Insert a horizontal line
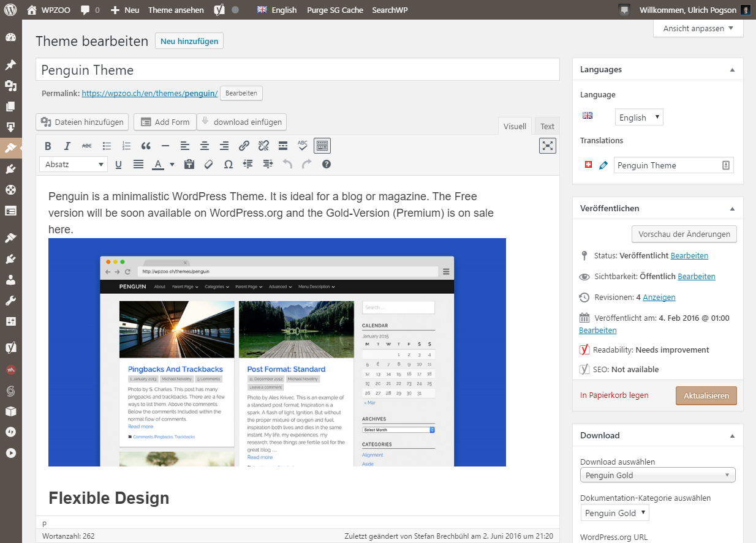 pos(165,146)
